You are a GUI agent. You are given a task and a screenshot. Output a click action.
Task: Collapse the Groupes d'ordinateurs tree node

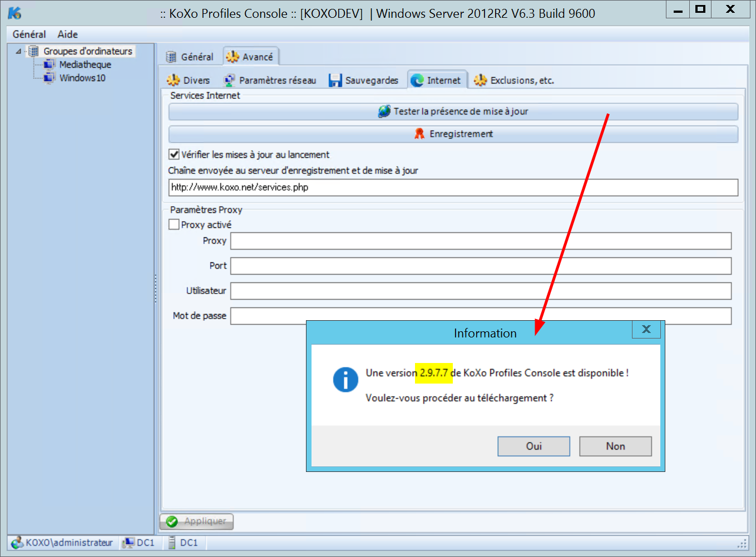coord(19,51)
